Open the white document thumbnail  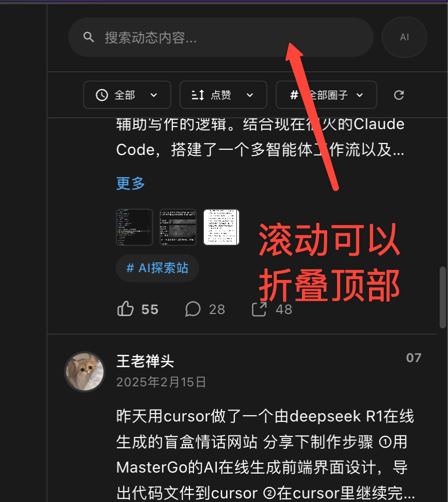coord(221,227)
